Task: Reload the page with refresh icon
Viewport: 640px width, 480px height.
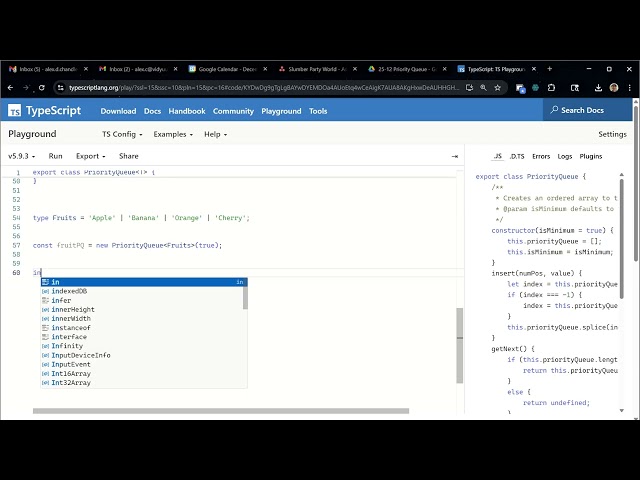Action: pyautogui.click(x=42, y=88)
